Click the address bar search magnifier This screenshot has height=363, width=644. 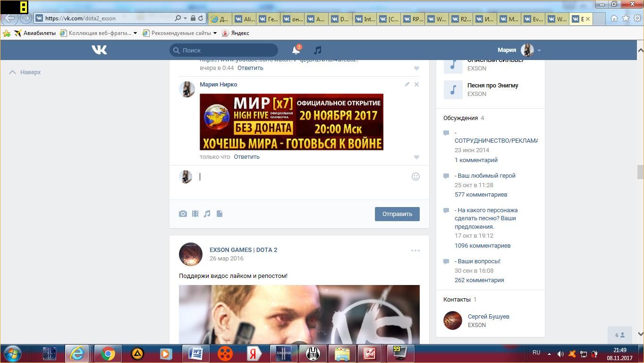click(178, 18)
